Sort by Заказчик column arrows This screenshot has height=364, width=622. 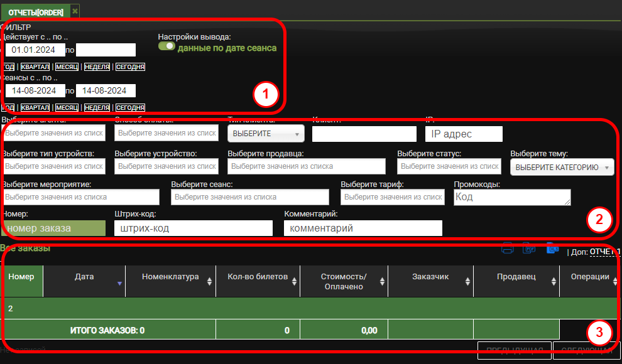[467, 282]
